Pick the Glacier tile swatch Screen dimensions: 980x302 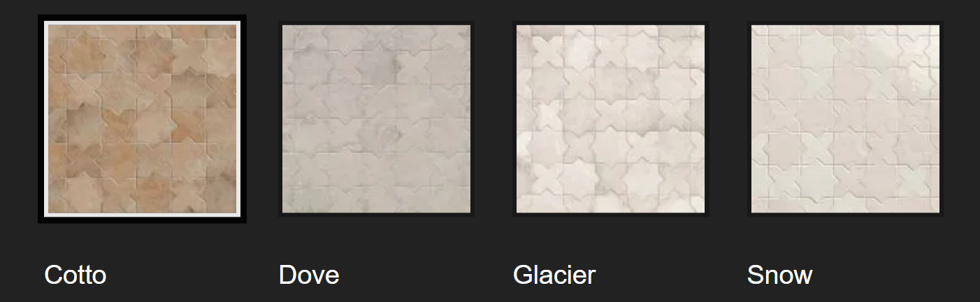pos(610,119)
